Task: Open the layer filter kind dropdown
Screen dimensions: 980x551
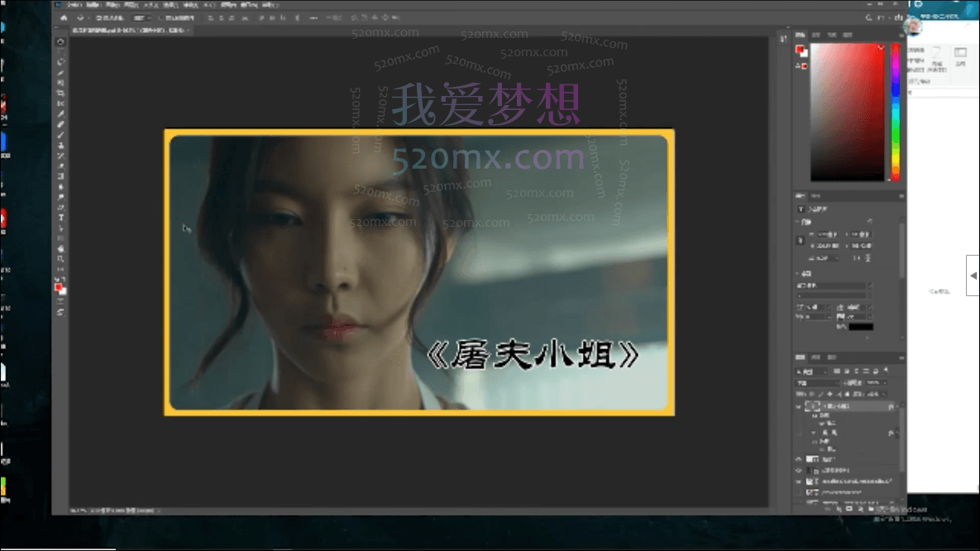Action: pyautogui.click(x=812, y=371)
